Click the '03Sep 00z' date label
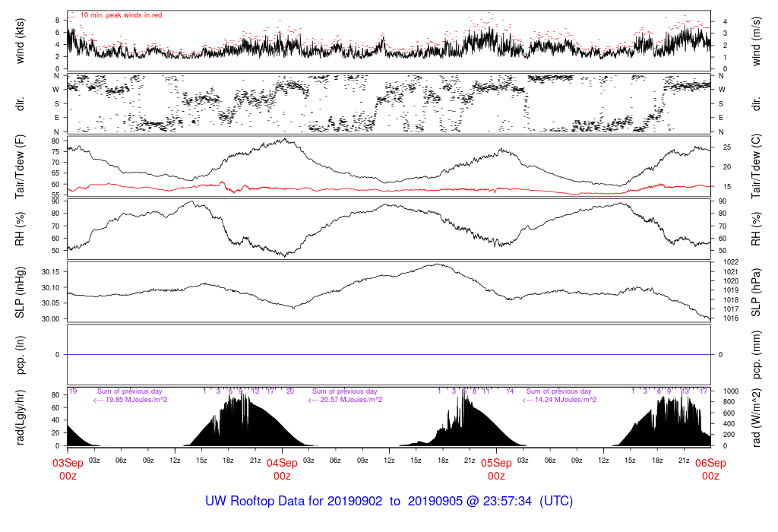This screenshot has width=778, height=532. click(x=68, y=470)
